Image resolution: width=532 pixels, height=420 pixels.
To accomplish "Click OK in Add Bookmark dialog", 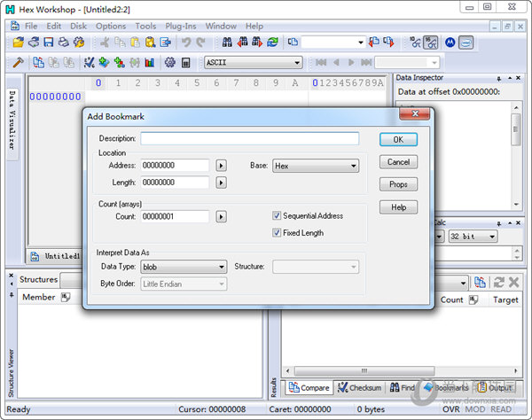I will pyautogui.click(x=398, y=140).
